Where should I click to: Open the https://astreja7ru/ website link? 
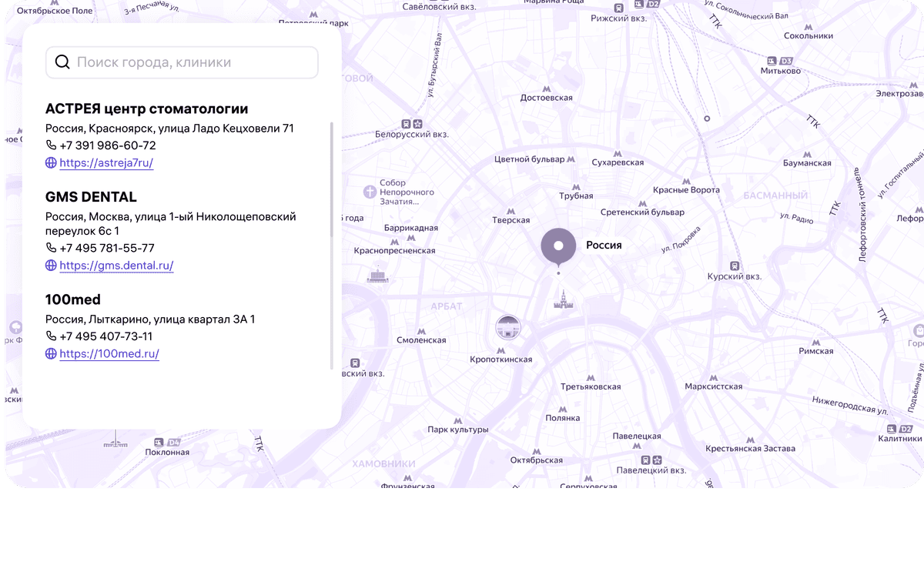pos(106,162)
